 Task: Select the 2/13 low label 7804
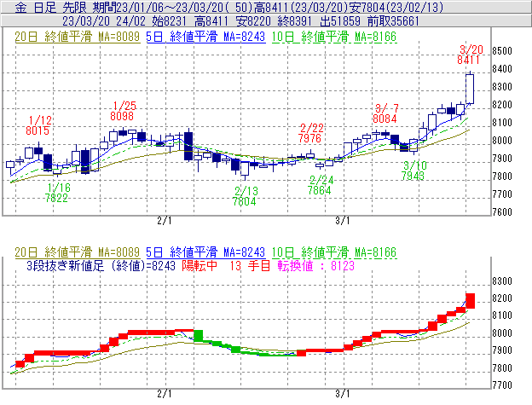pos(246,202)
